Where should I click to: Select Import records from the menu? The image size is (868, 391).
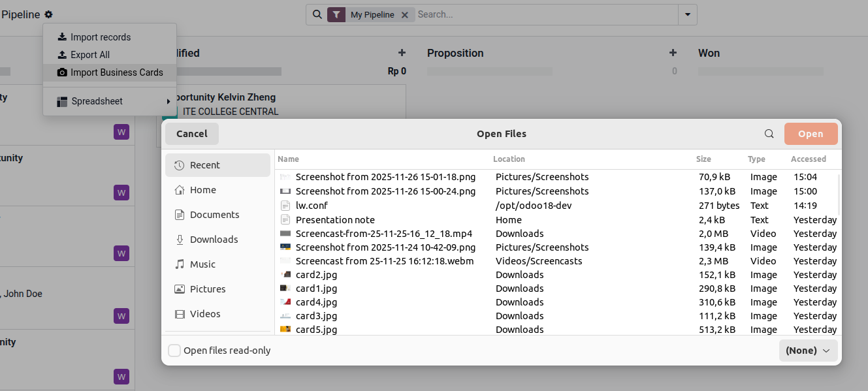point(100,37)
